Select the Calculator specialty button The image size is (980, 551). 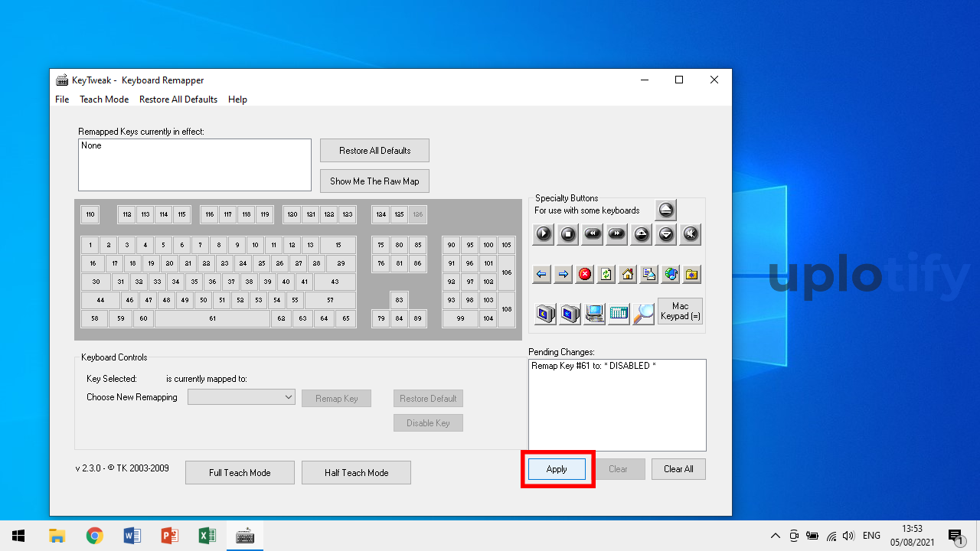(x=619, y=314)
